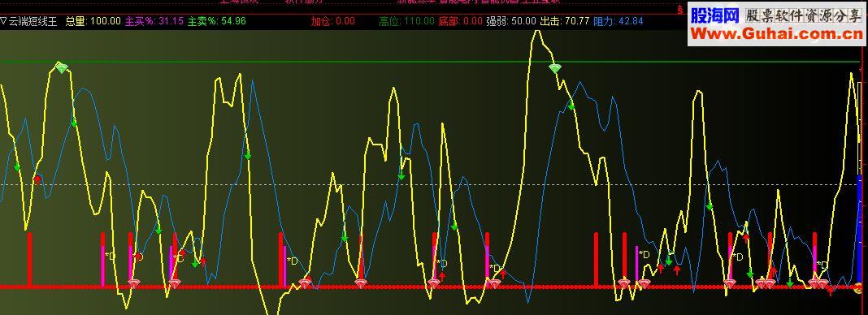Click the green 主卖%: 54.96 reading
This screenshot has width=868, height=315.
217,22
